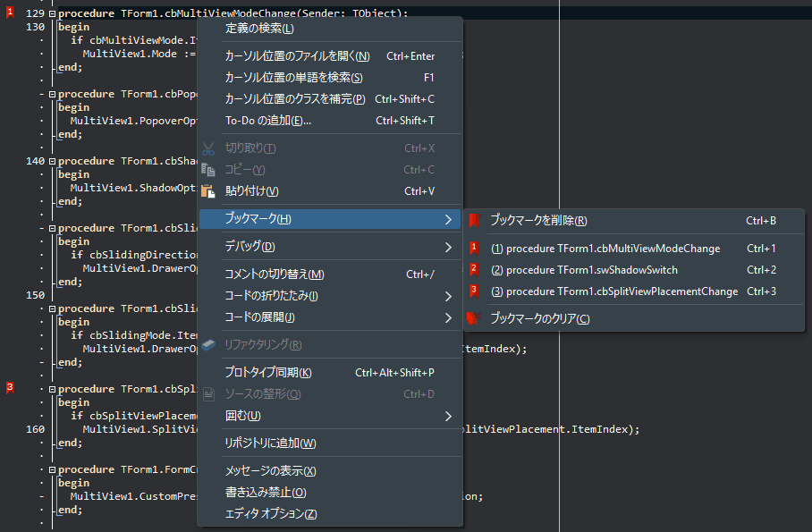Collapse the fold box at line 140
The width and height of the screenshot is (812, 532).
[52, 161]
